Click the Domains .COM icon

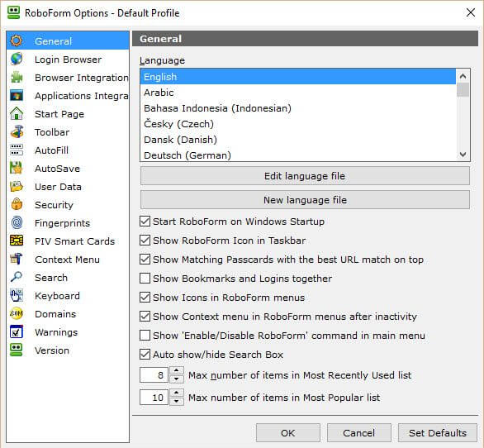[17, 313]
